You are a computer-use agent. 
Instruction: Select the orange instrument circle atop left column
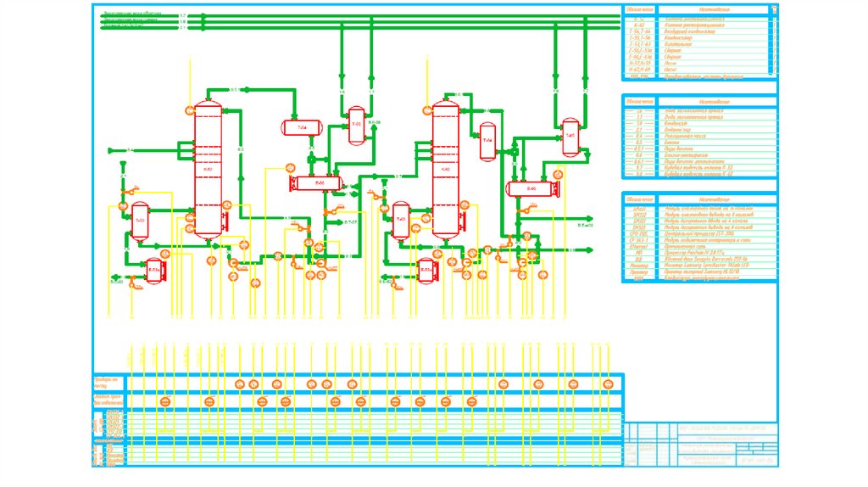[190, 111]
